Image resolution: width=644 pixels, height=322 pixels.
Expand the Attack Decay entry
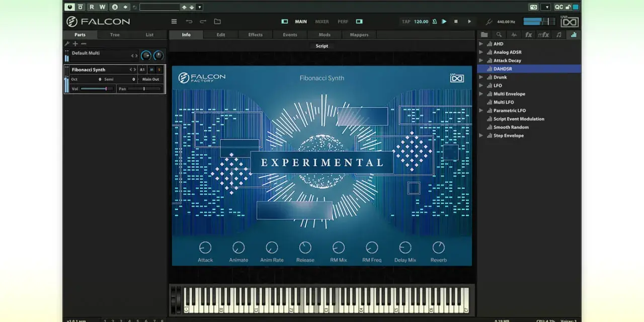click(481, 60)
